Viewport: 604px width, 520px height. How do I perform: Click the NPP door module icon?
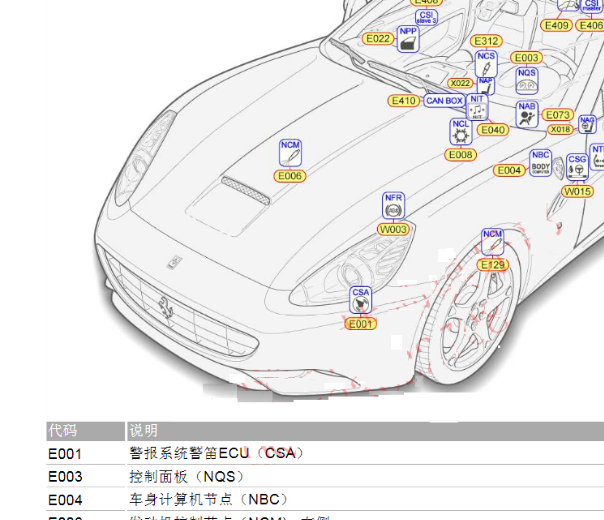pyautogui.click(x=408, y=39)
